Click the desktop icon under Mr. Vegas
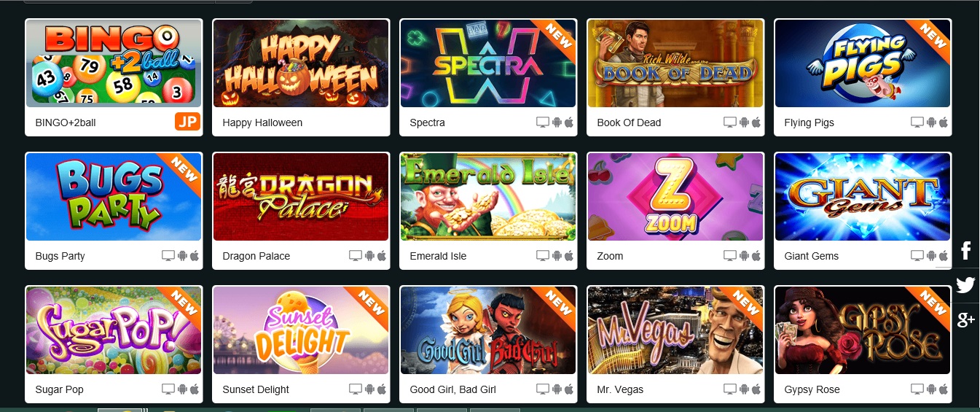Viewport: 980px width, 412px height. coord(730,389)
